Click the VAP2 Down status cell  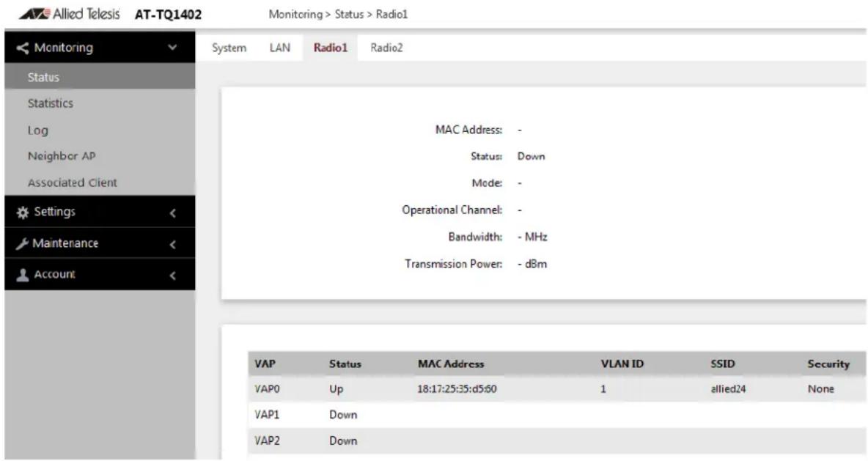point(343,441)
